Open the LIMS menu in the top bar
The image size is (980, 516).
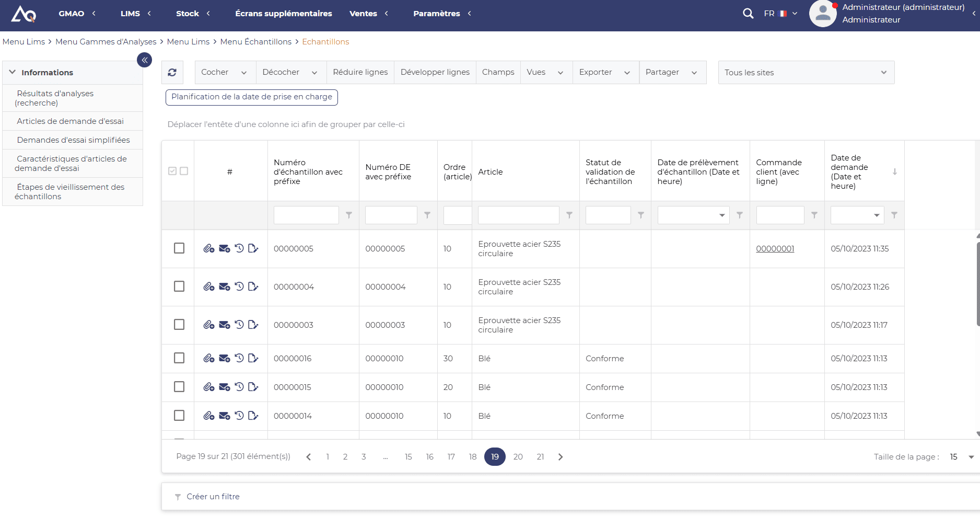[130, 14]
